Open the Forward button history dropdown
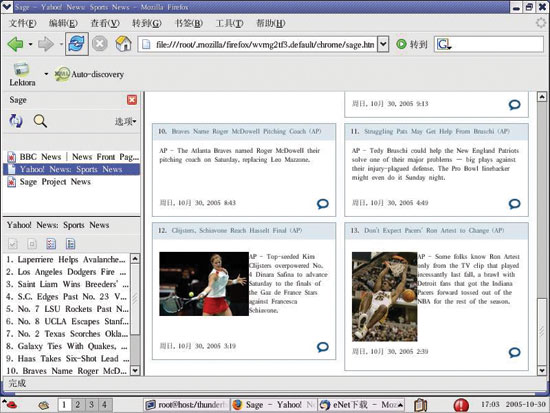 click(61, 44)
